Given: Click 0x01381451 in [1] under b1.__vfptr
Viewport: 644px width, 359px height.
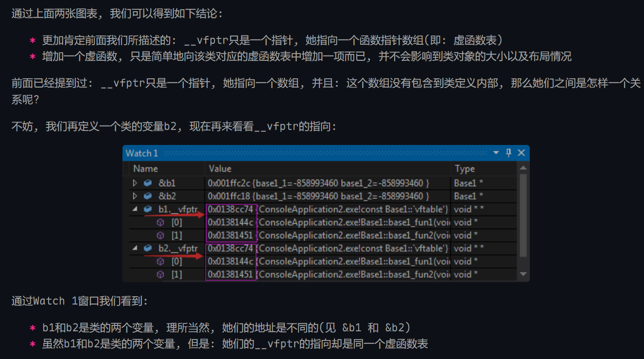Looking at the screenshot, I should (x=231, y=235).
